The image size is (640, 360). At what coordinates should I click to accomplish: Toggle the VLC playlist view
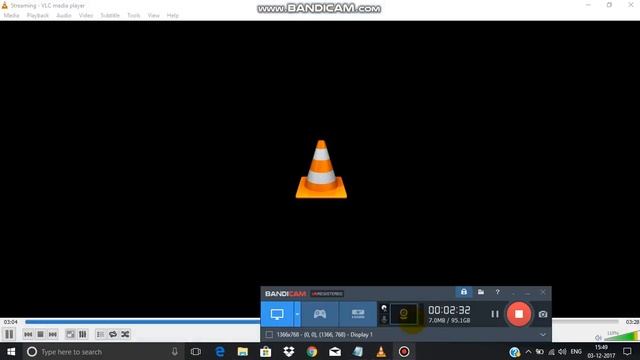(100, 334)
